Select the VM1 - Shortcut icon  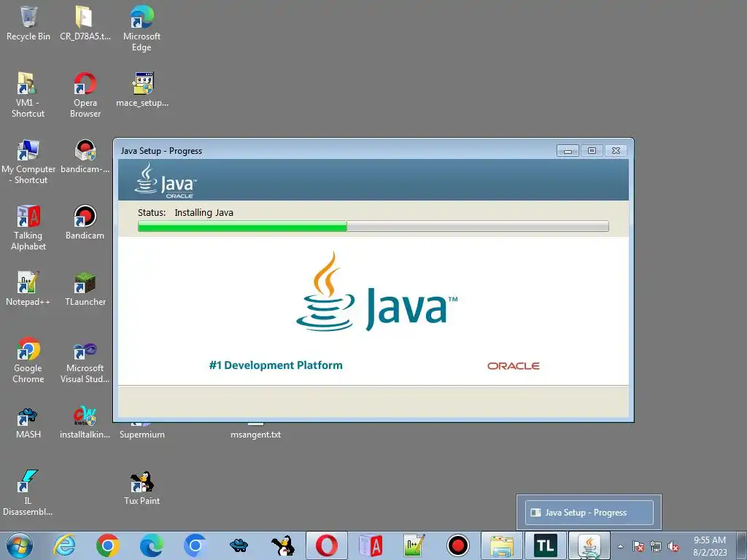coord(28,95)
